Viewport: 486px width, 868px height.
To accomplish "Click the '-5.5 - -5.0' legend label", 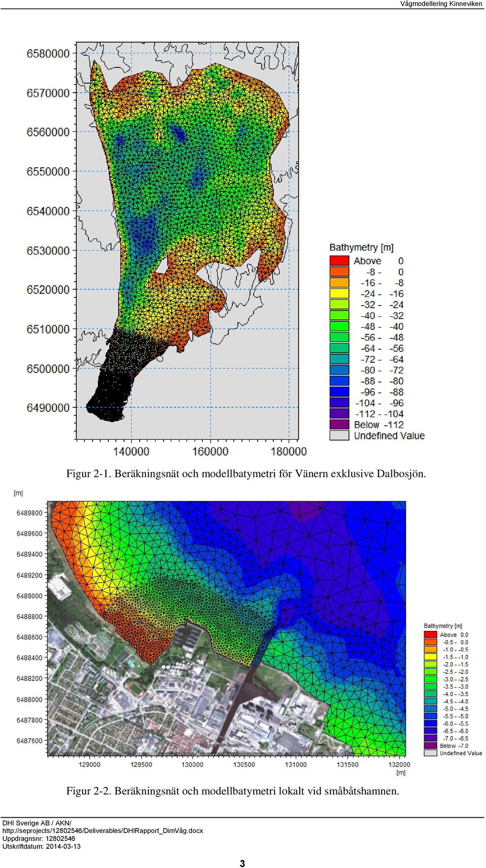I will pyautogui.click(x=456, y=716).
